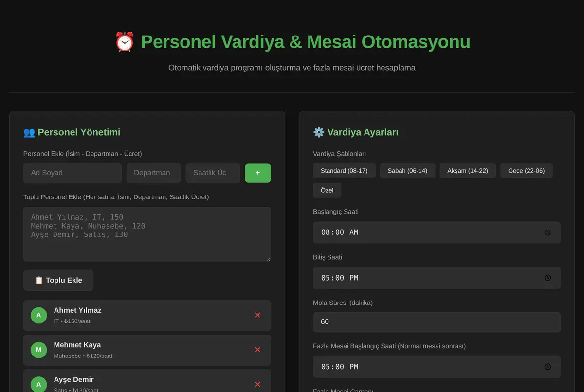584x392 pixels.
Task: Open time picker clock icon for Başlangıç Saati
Action: tap(547, 232)
